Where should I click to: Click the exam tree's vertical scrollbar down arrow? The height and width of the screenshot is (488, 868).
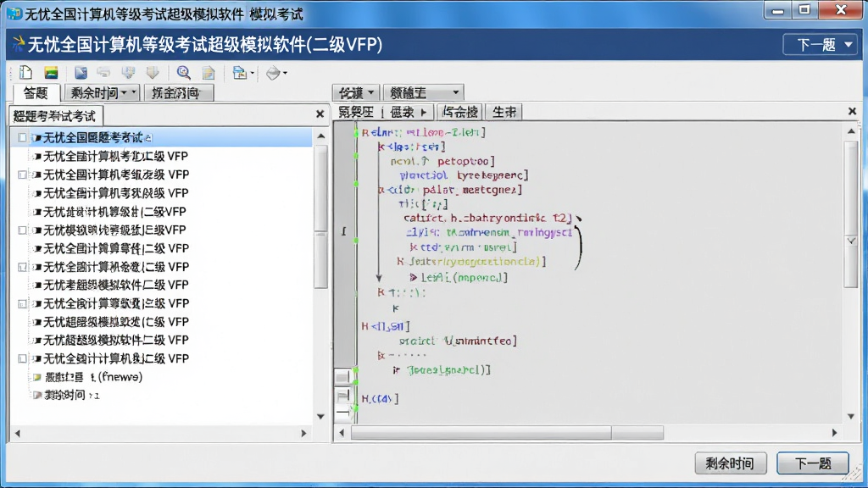click(321, 417)
